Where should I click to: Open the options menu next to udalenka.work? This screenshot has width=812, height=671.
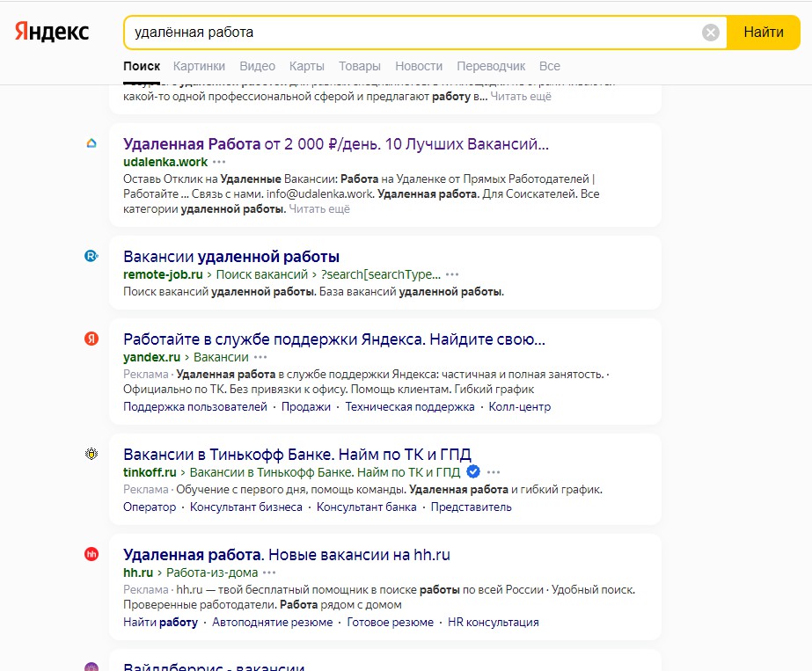tap(219, 162)
